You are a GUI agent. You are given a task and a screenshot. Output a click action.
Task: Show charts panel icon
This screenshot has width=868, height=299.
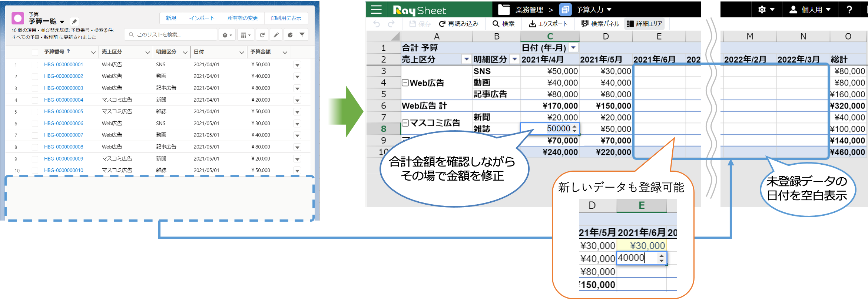(290, 35)
